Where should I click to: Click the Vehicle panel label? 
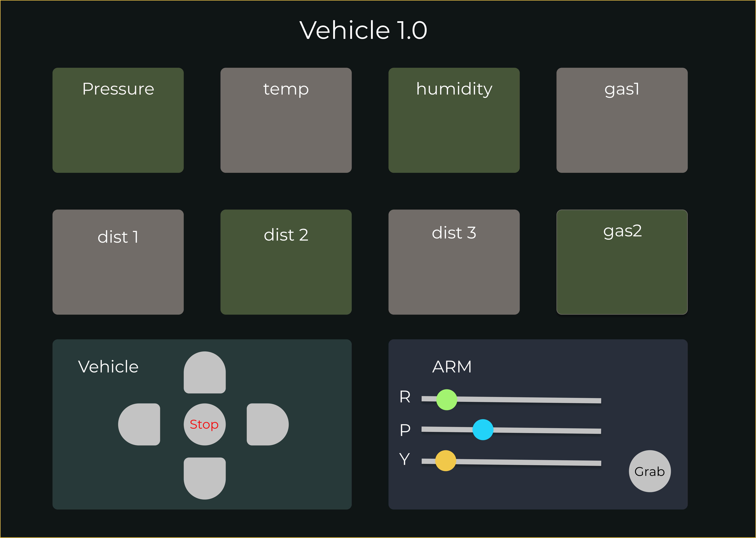pos(108,367)
